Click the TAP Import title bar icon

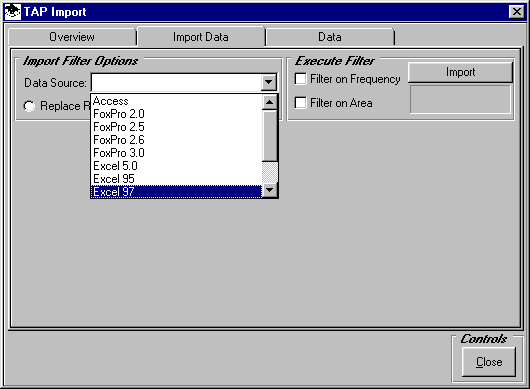click(x=12, y=12)
